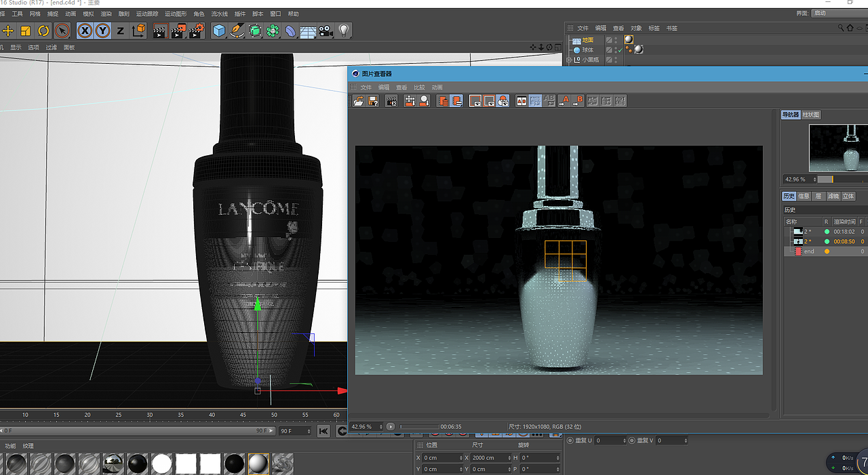This screenshot has height=475, width=868.
Task: Add a floor environment object
Action: pyautogui.click(x=309, y=30)
